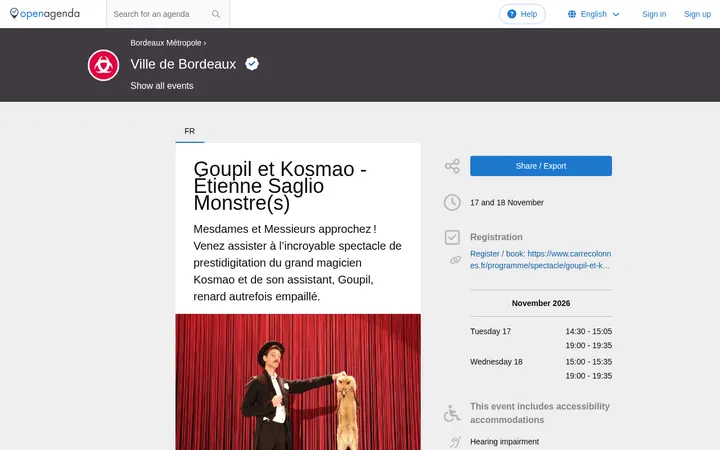
Task: Open the Help button
Action: tap(522, 14)
